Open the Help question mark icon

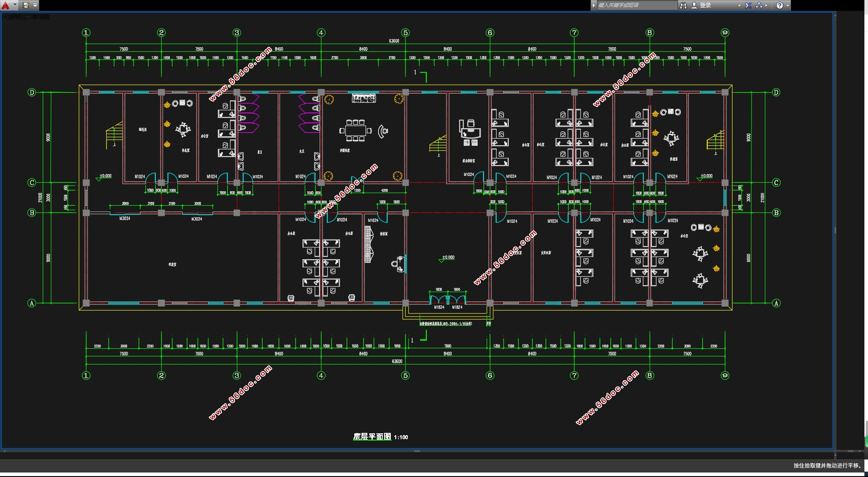coord(780,5)
